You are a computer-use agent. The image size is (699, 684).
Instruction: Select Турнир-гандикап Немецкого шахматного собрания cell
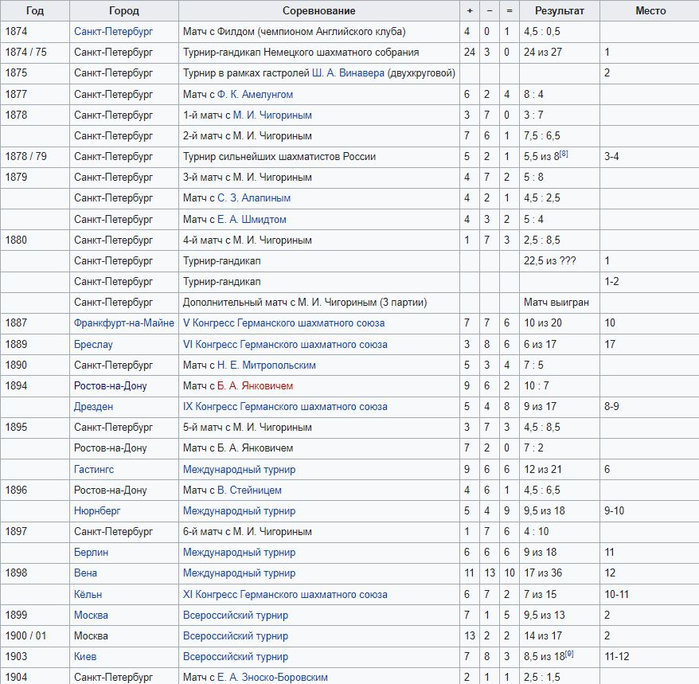click(319, 52)
